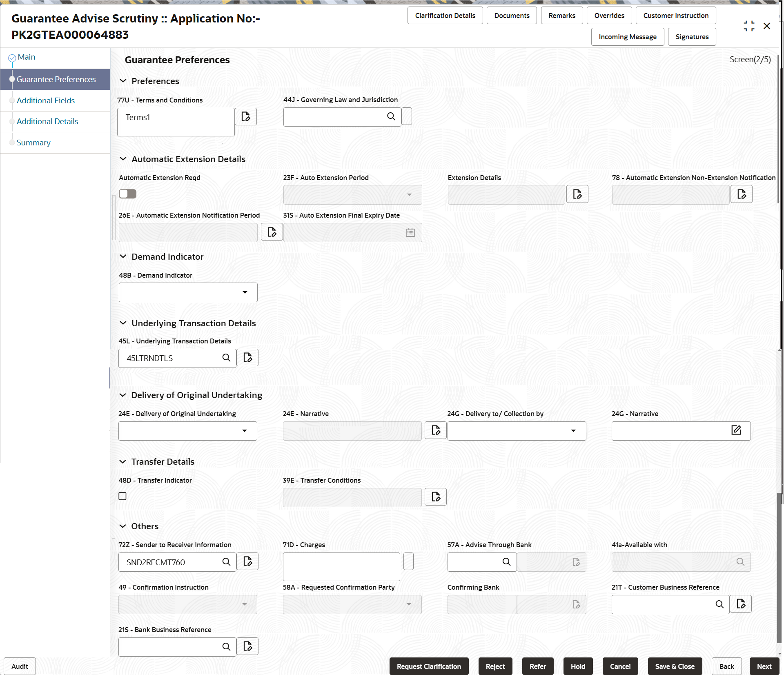Open 58A Requested Confirmation Party dropdown

pyautogui.click(x=352, y=604)
